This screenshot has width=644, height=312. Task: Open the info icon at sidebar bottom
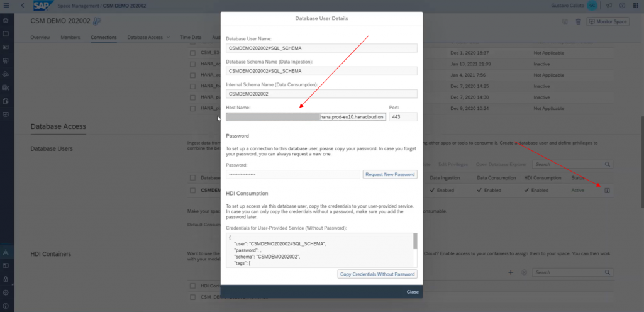tap(6, 306)
